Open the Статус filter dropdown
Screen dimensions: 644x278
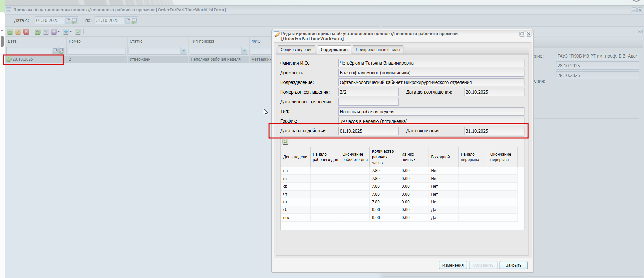point(183,51)
